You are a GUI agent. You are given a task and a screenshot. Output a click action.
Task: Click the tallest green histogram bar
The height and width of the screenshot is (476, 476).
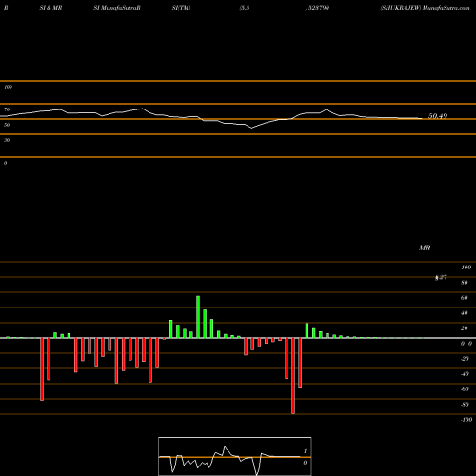pyautogui.click(x=198, y=317)
